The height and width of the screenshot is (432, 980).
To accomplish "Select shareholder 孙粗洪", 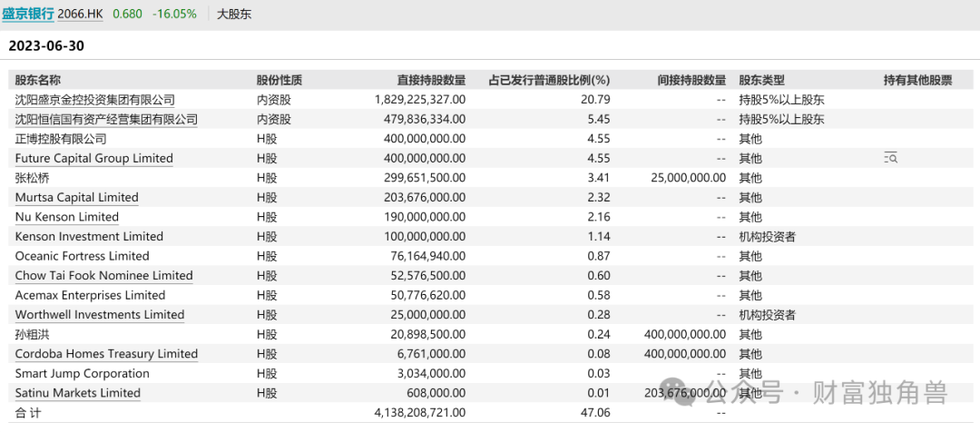I will pyautogui.click(x=32, y=335).
